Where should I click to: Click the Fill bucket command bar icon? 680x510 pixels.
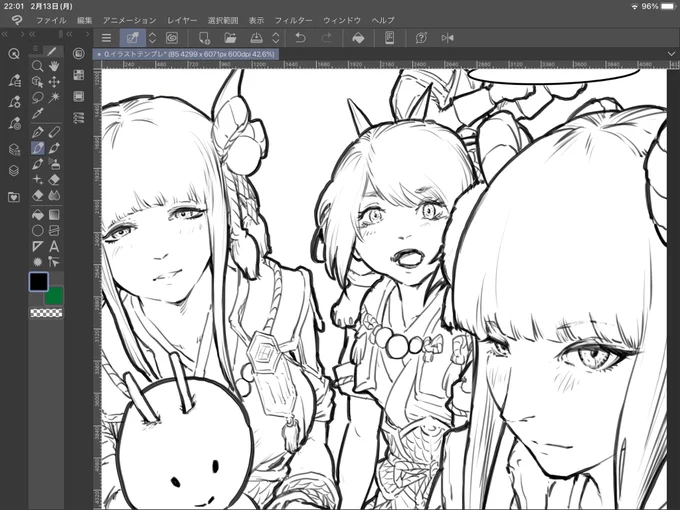[x=358, y=38]
